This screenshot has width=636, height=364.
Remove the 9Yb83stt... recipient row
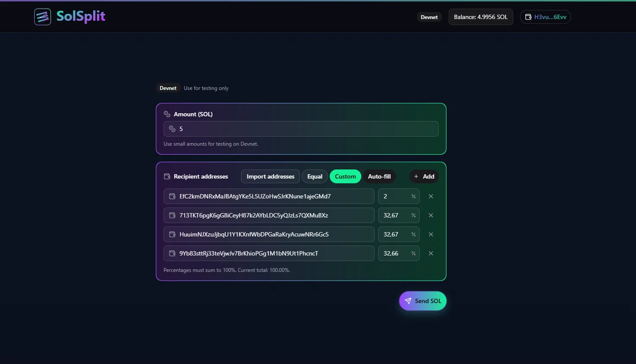click(x=431, y=253)
